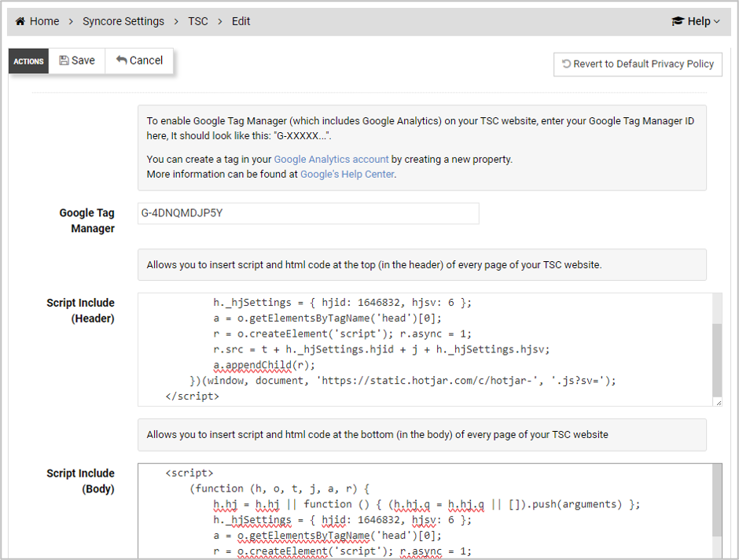The width and height of the screenshot is (739, 560).
Task: Click the Google Tag Manager field label
Action: (87, 220)
